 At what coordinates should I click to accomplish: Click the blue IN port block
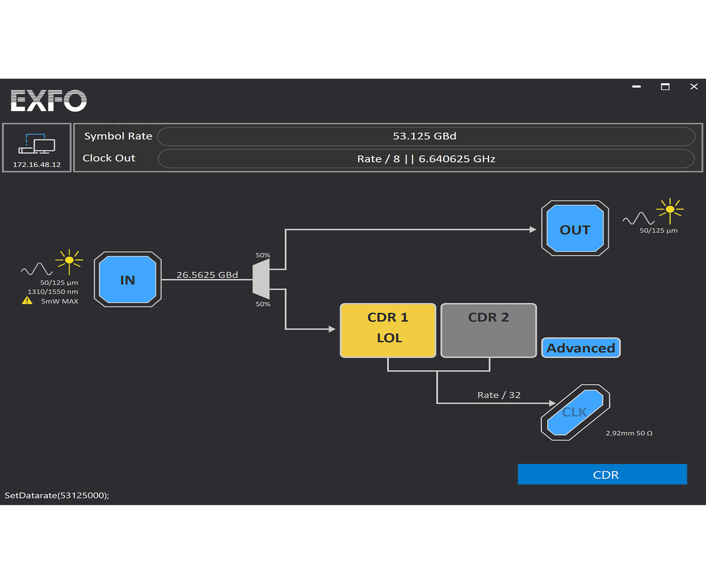[x=127, y=280]
